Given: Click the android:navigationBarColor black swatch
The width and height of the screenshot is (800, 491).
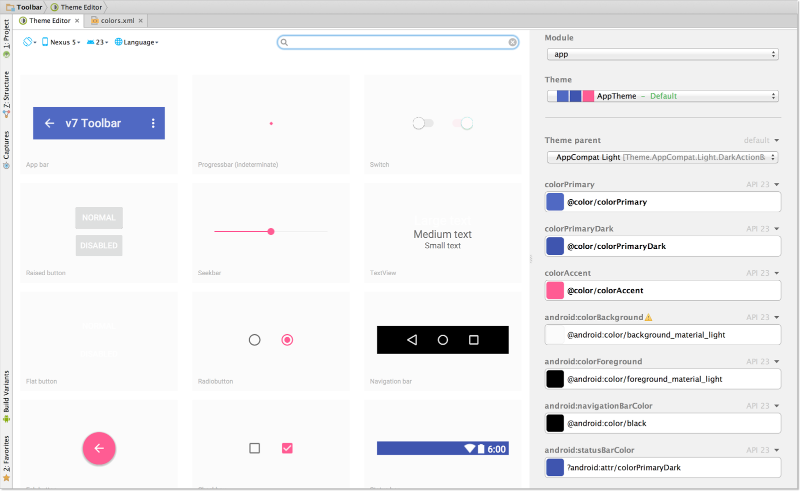Looking at the screenshot, I should 555,423.
